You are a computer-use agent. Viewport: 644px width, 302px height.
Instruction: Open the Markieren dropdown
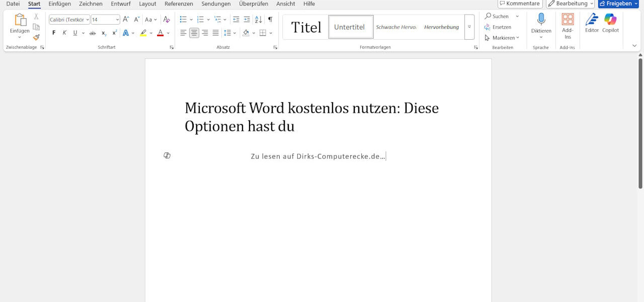[x=502, y=38]
